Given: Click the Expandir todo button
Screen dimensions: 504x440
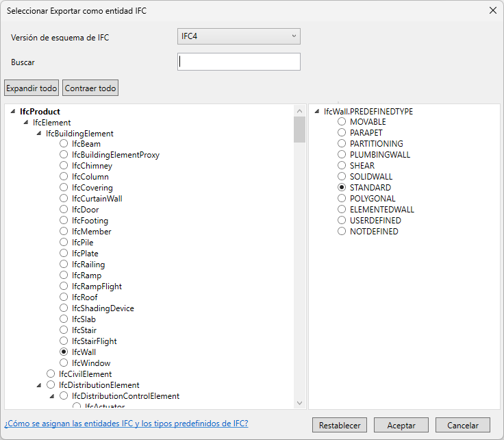Looking at the screenshot, I should pos(32,88).
